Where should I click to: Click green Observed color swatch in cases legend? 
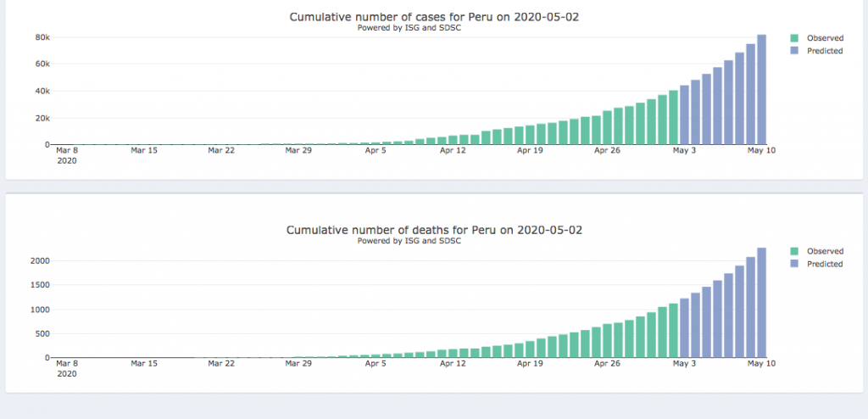(x=794, y=38)
